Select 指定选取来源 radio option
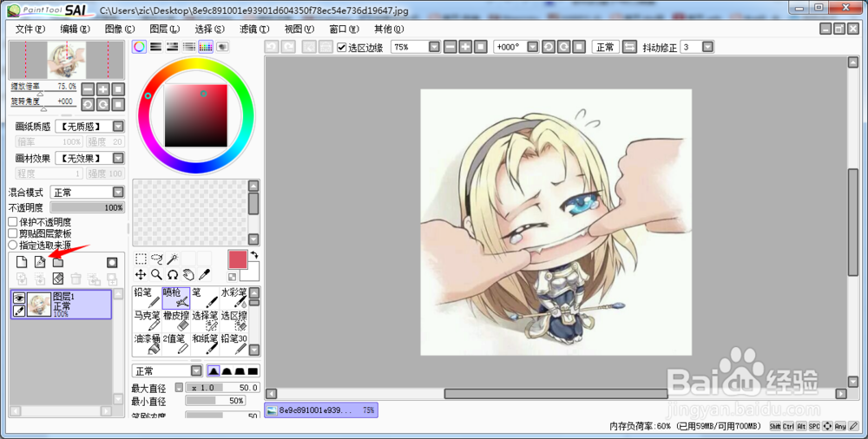 [x=13, y=245]
